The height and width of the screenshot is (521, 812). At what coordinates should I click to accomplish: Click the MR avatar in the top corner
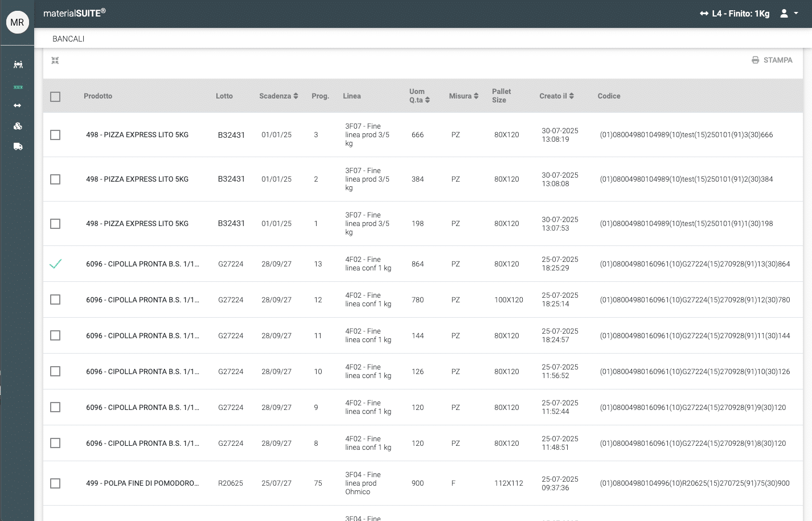click(17, 22)
